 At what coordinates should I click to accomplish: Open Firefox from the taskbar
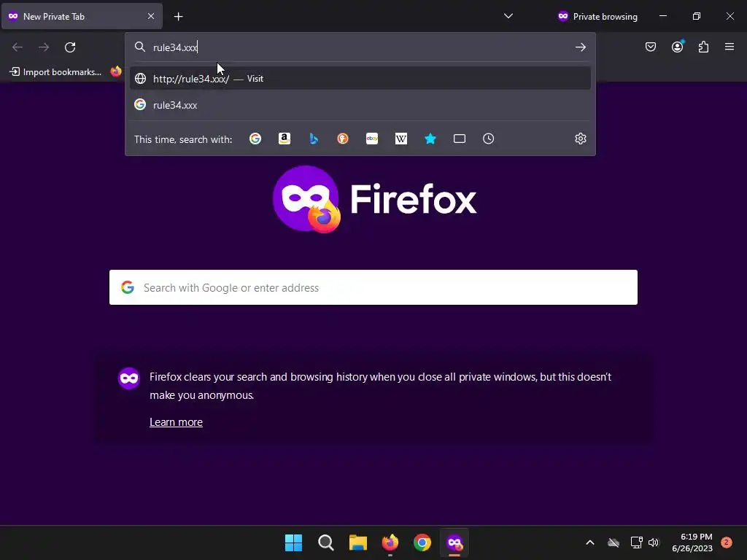point(390,542)
